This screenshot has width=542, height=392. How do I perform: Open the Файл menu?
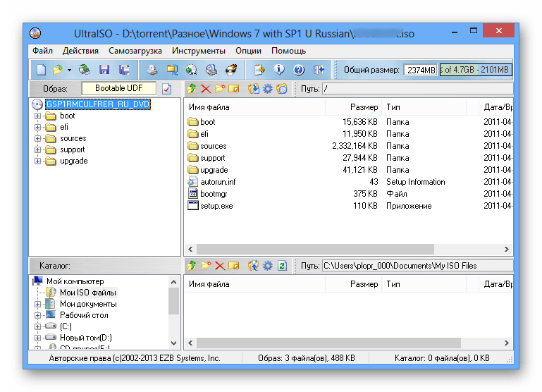(42, 51)
